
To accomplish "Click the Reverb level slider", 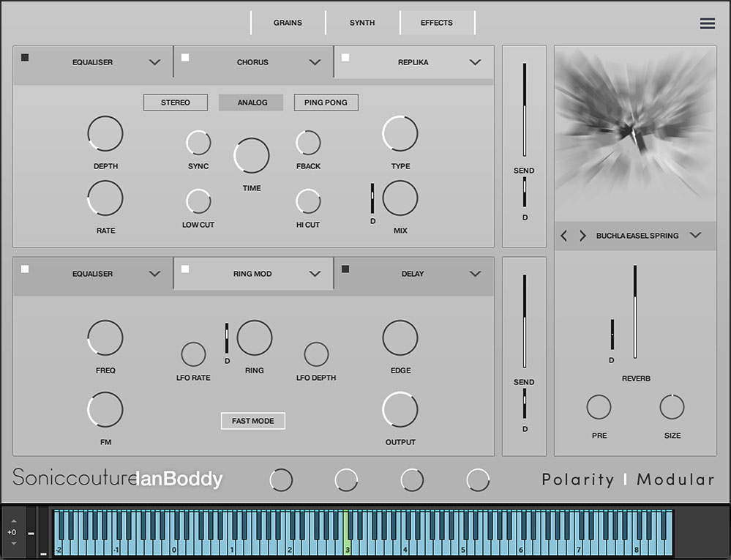I will coord(635,312).
